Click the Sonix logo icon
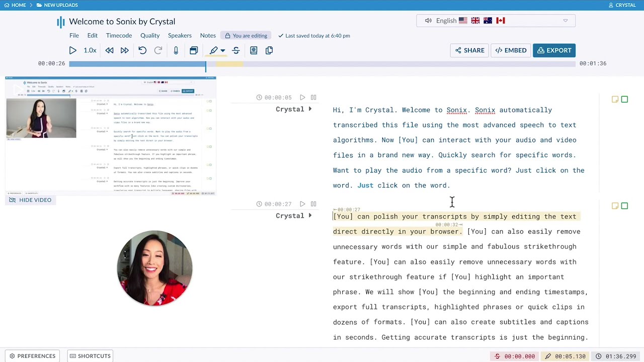Image resolution: width=644 pixels, height=362 pixels. click(61, 22)
